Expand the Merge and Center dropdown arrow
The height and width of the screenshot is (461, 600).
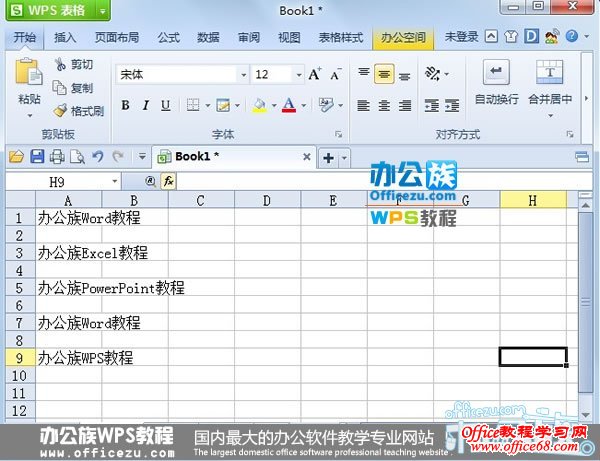tap(551, 115)
